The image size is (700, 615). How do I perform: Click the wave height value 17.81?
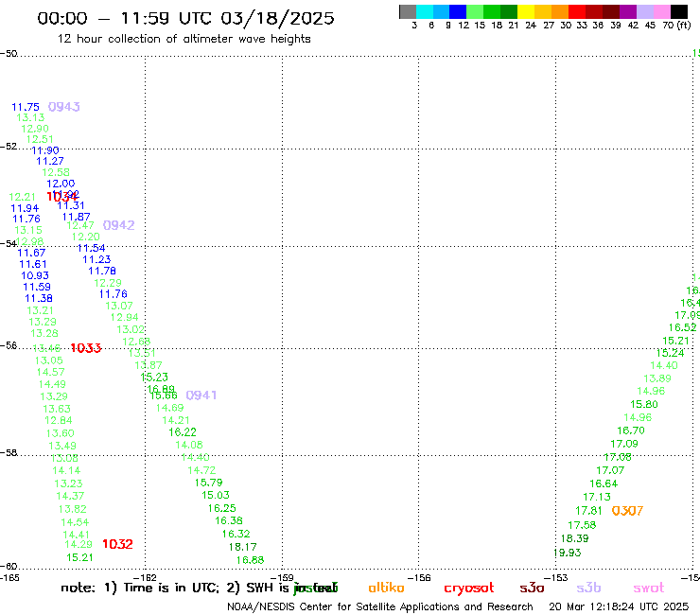(588, 511)
